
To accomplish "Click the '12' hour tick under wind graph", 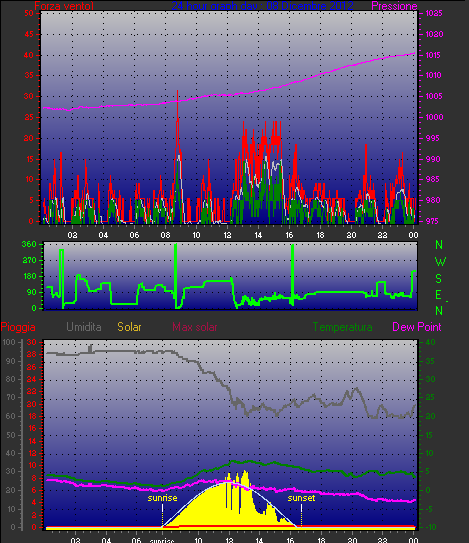I will (x=227, y=235).
